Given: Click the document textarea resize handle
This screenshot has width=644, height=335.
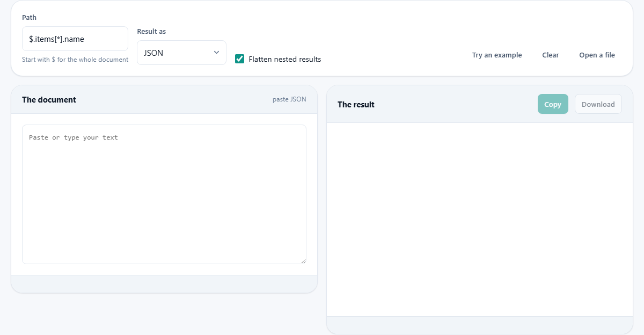Looking at the screenshot, I should point(303,261).
